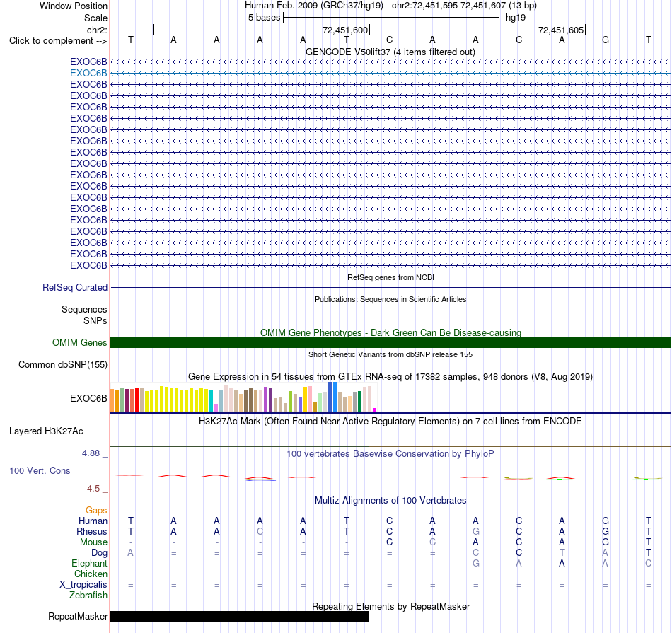Viewport: 672px width, 633px height.
Task: Click the chr2:72,451,595-72,451,607 position text
Action: (464, 6)
